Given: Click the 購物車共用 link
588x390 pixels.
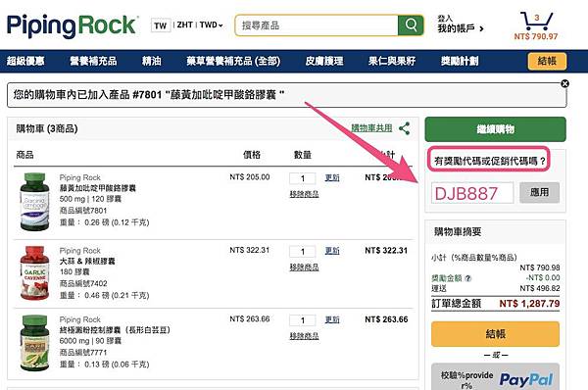Looking at the screenshot, I should point(371,128).
